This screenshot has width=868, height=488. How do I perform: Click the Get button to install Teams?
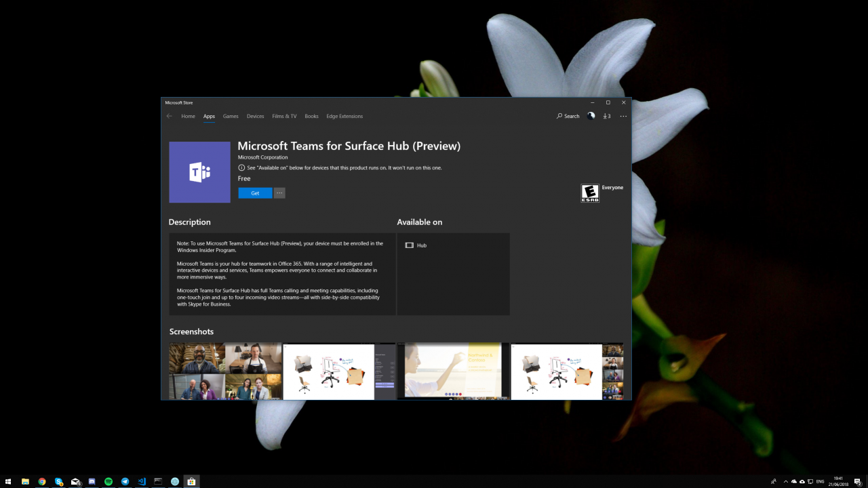(255, 193)
